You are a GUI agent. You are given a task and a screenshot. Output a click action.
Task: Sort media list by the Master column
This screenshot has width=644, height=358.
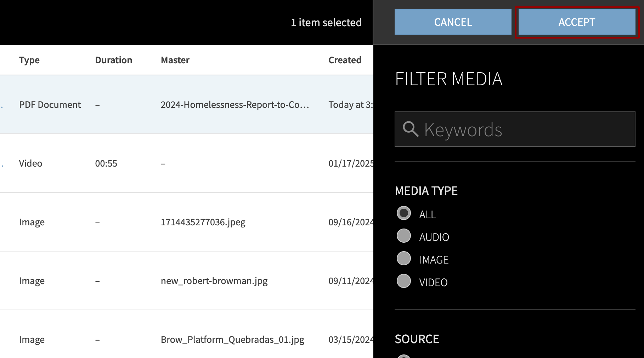[175, 60]
